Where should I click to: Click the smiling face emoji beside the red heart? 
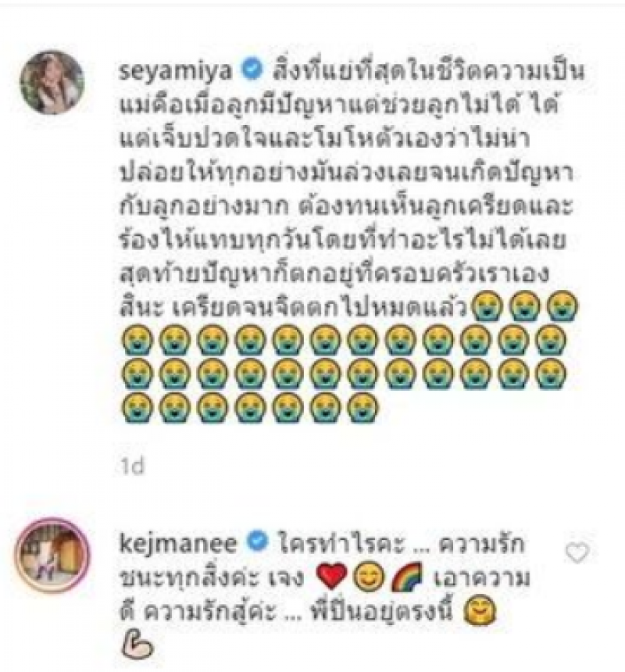tap(369, 577)
